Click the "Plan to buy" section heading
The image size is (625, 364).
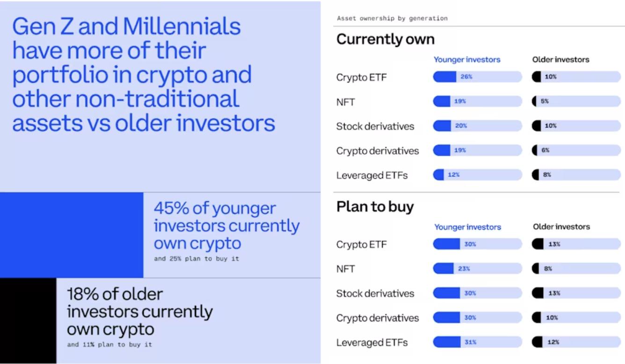click(375, 207)
